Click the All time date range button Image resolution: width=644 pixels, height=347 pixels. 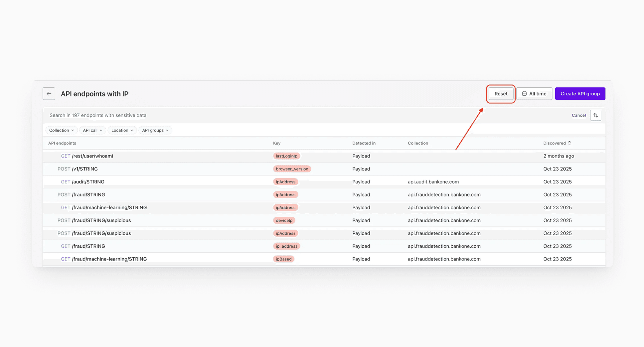[x=534, y=93]
